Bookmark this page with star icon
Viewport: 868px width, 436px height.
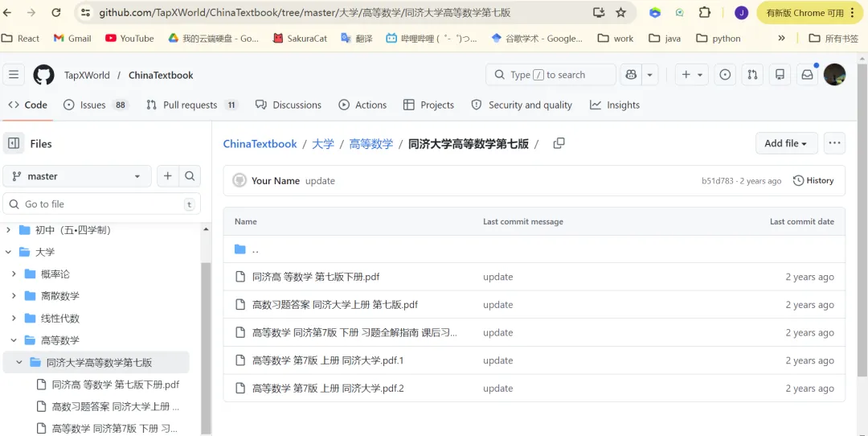[x=621, y=12]
